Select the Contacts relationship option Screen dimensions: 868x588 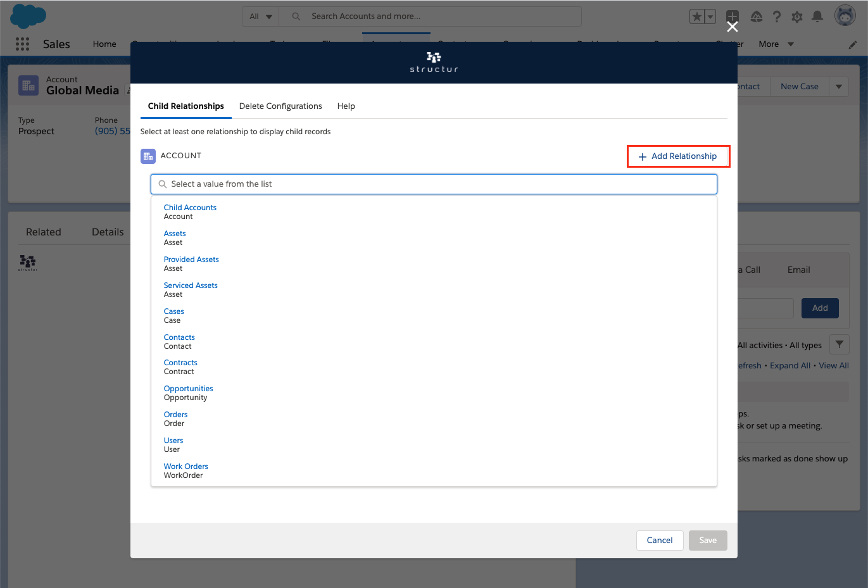tap(434, 342)
